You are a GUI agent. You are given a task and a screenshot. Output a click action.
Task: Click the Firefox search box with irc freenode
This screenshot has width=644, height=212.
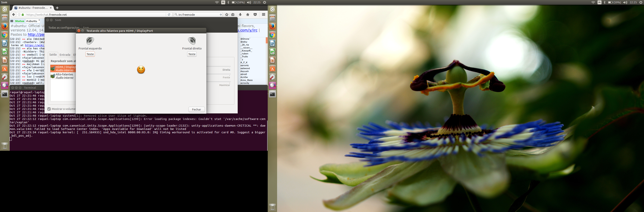point(198,15)
